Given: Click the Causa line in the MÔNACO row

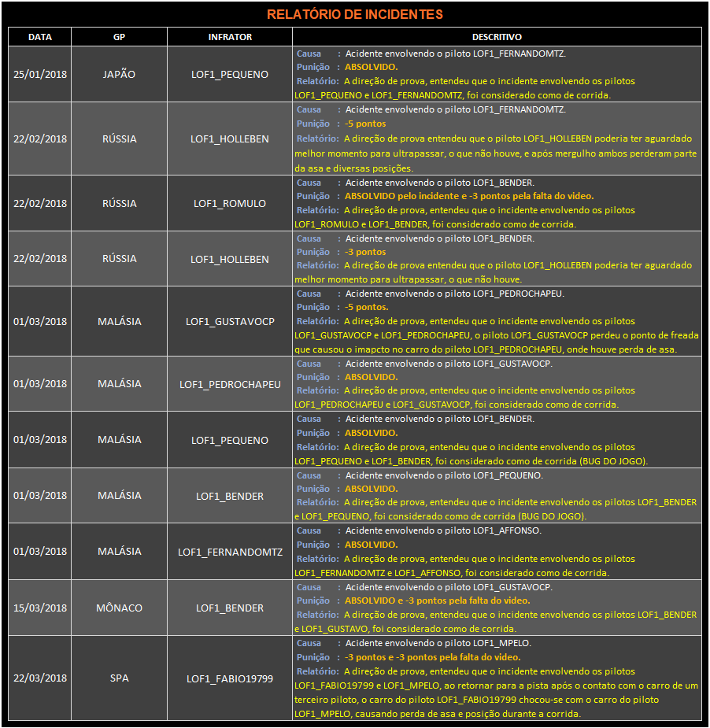Looking at the screenshot, I should pos(424,587).
